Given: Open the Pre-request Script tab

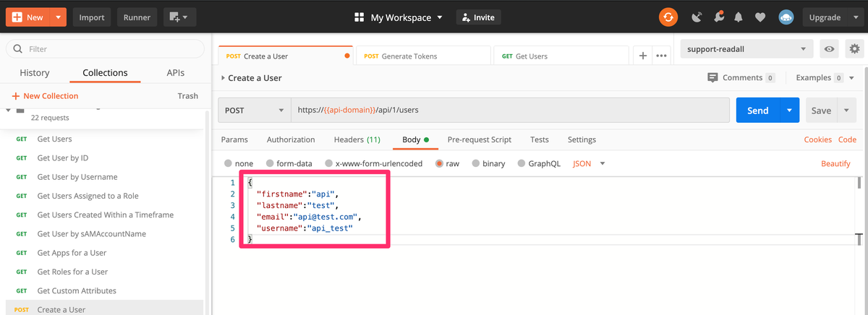Looking at the screenshot, I should click(x=479, y=139).
